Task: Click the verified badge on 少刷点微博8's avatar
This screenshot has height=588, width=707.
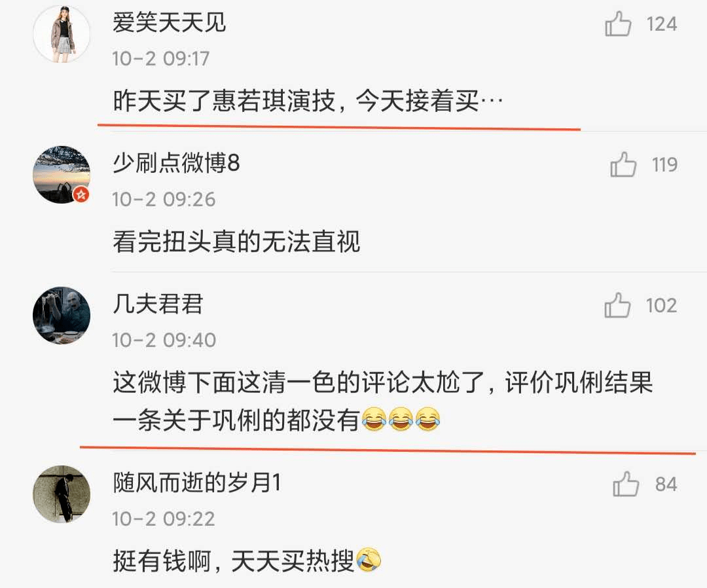Action: (81, 194)
